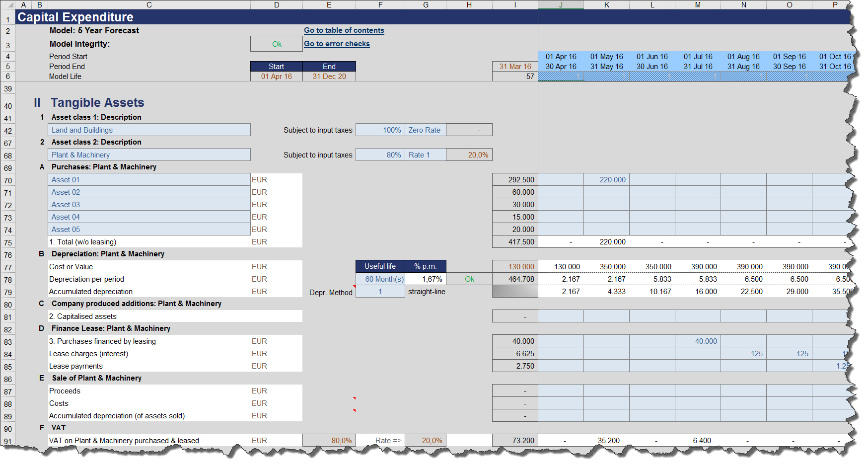868x467 pixels.
Task: Select the '60 Month(s)' useful life cell
Action: click(380, 279)
